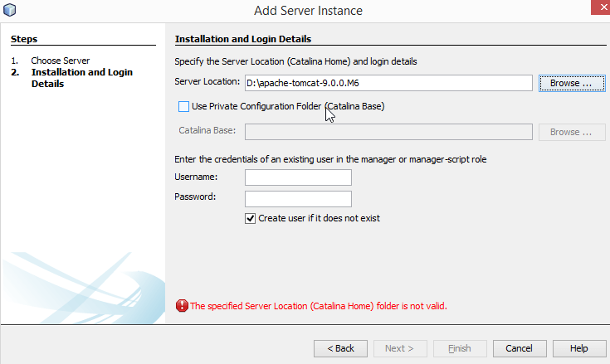Viewport: 610px width, 364px height.
Task: Click the disabled Browse button for Catalina Base
Action: (570, 132)
